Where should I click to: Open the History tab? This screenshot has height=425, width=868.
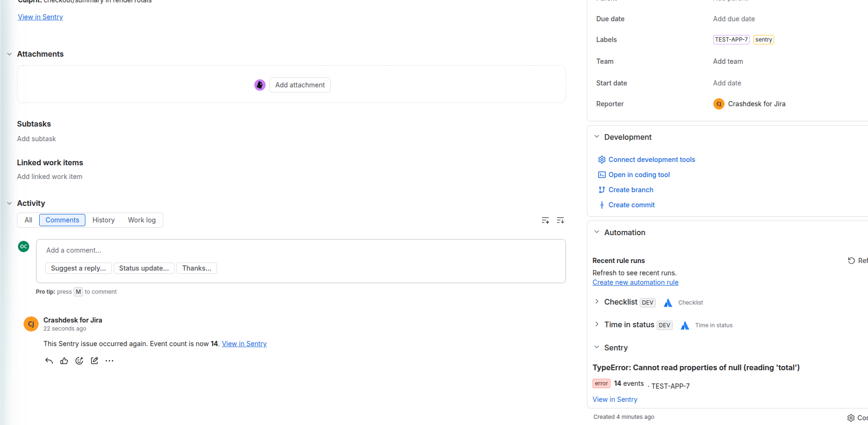click(x=103, y=220)
